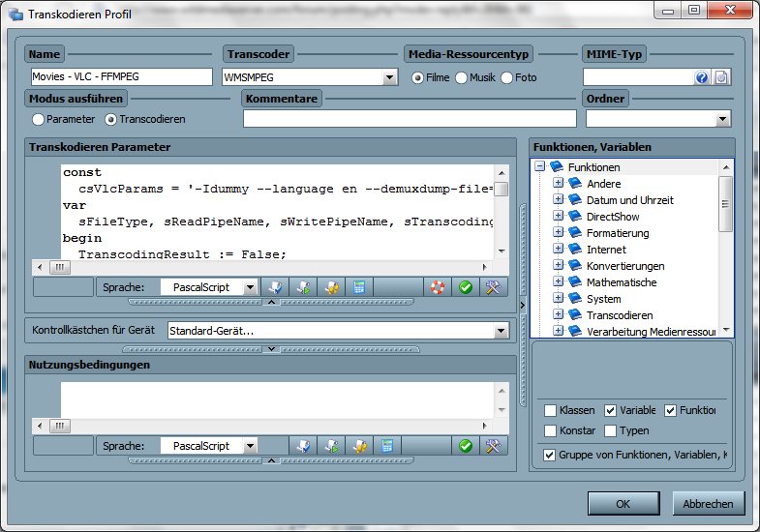
Task: Select the Parameter mode radio button
Action: point(39,119)
